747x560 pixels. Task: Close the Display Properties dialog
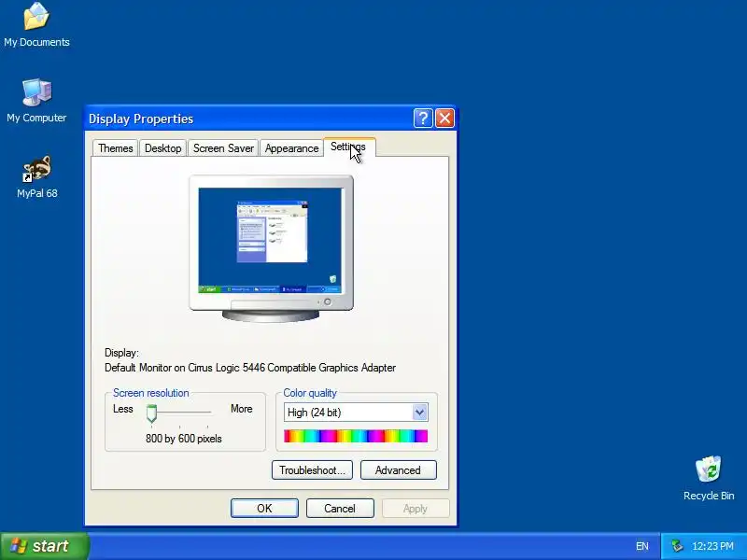point(445,119)
